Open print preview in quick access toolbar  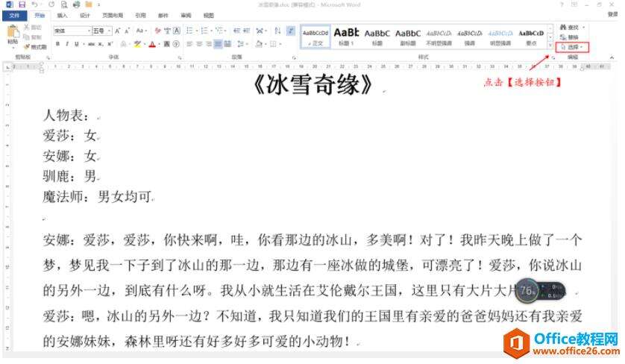point(64,4)
